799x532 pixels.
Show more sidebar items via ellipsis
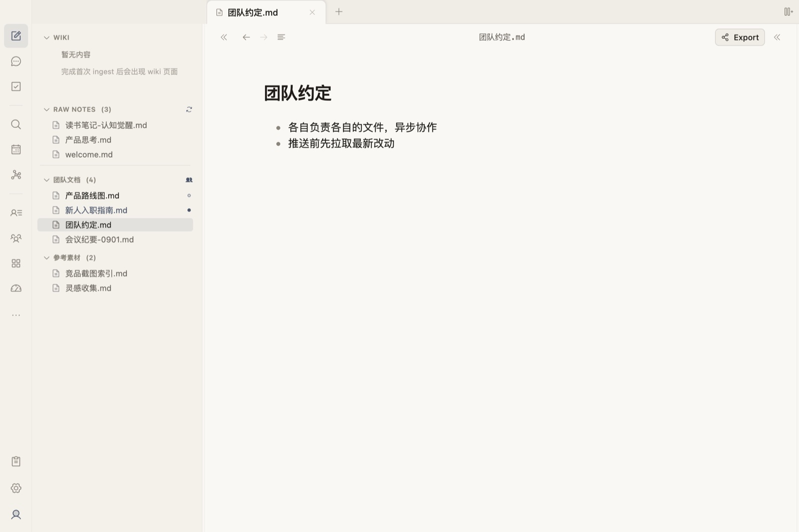coord(16,315)
